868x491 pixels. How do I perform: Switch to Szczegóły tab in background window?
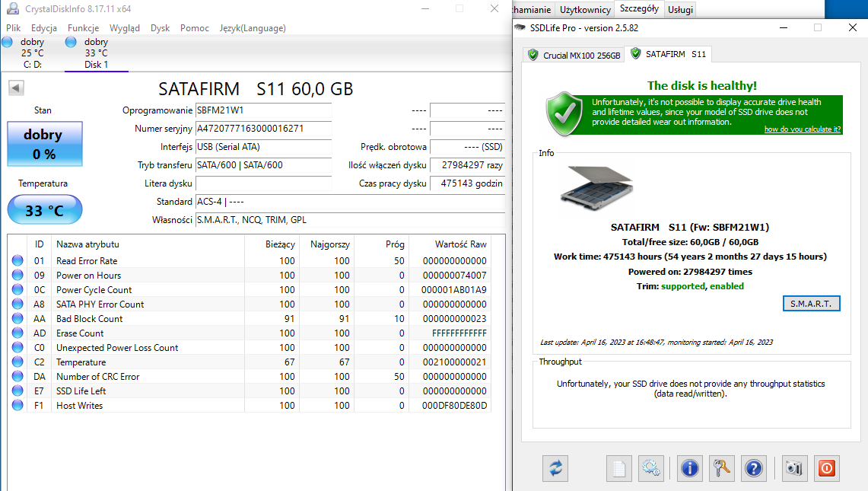click(639, 8)
